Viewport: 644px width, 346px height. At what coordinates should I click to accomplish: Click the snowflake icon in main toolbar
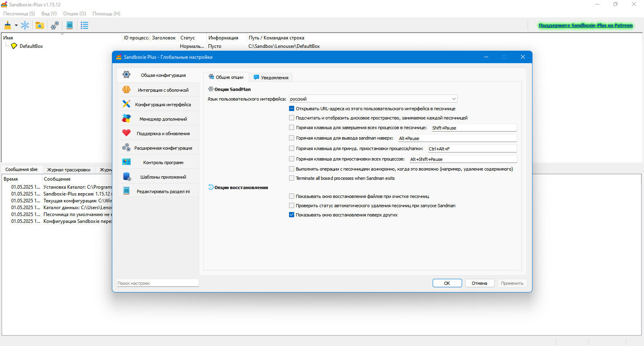(25, 25)
